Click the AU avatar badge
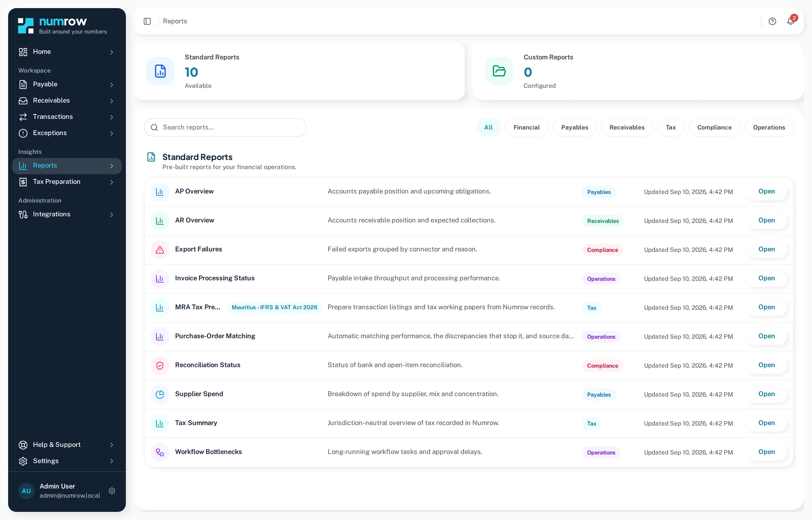 (26, 491)
